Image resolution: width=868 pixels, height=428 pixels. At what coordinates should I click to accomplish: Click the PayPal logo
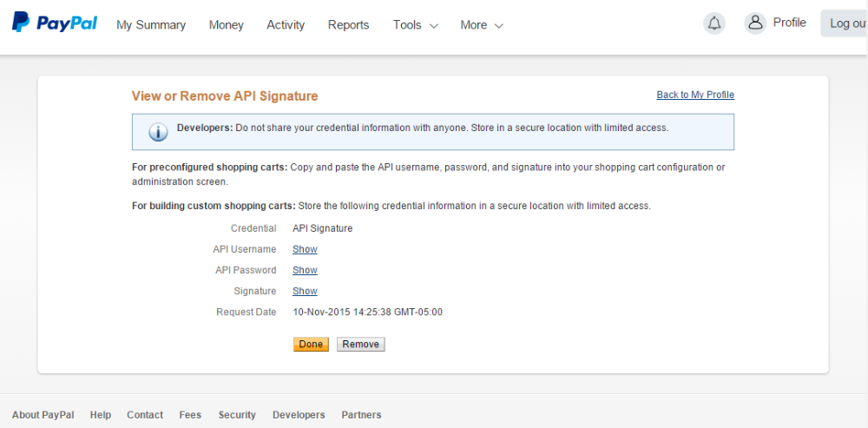[x=54, y=23]
